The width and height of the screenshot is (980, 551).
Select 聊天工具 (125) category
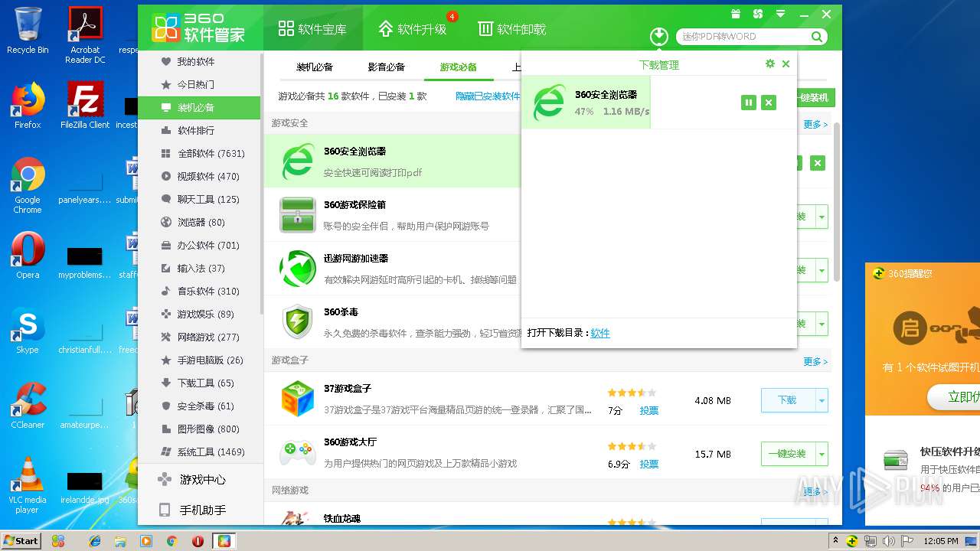coord(199,199)
